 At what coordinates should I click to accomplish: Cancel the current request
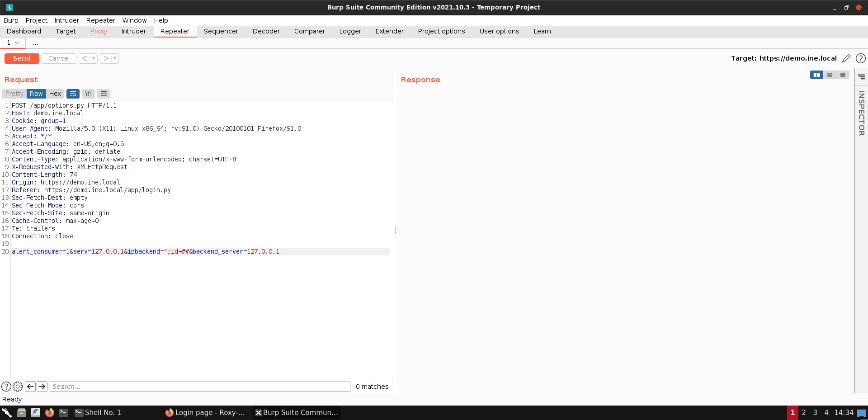[x=58, y=58]
